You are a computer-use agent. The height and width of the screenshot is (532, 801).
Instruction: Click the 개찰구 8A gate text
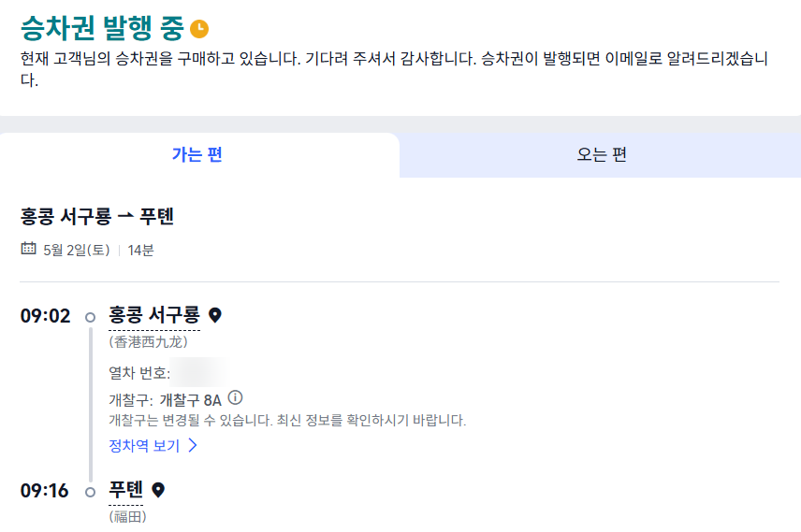[191, 400]
